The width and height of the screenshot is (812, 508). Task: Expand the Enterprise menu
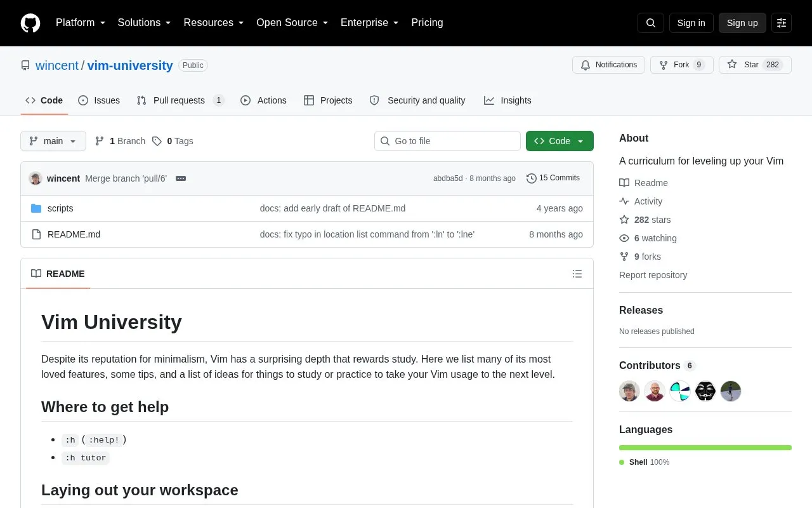tap(370, 23)
